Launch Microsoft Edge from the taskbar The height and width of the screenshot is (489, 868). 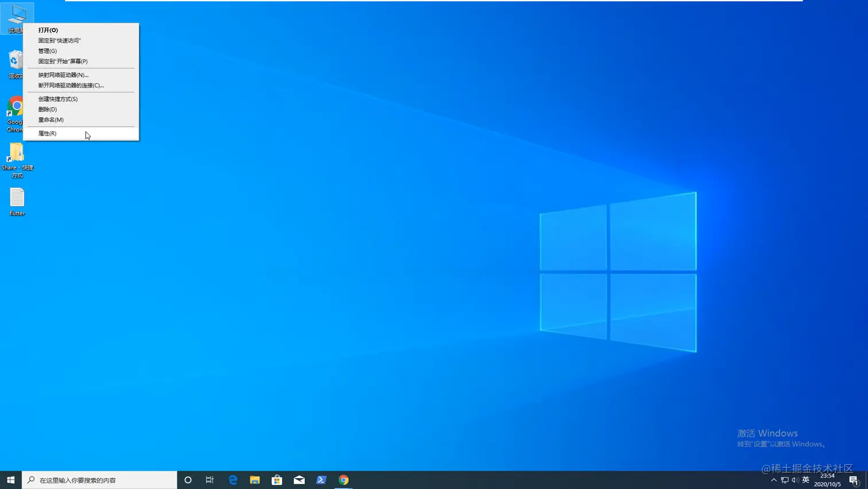tap(232, 480)
